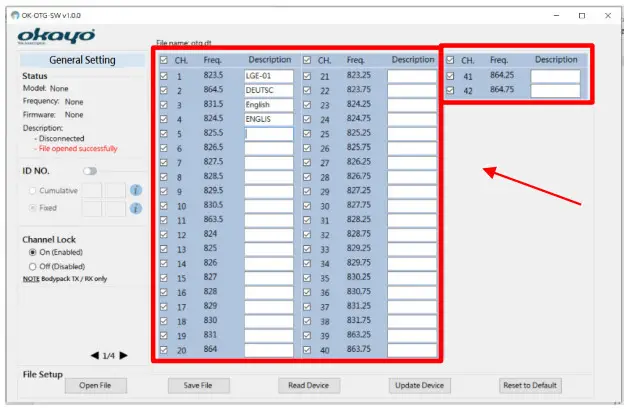Screen dimensions: 630x412
Task: Click first Cumulative ID input box
Action: click(92, 190)
